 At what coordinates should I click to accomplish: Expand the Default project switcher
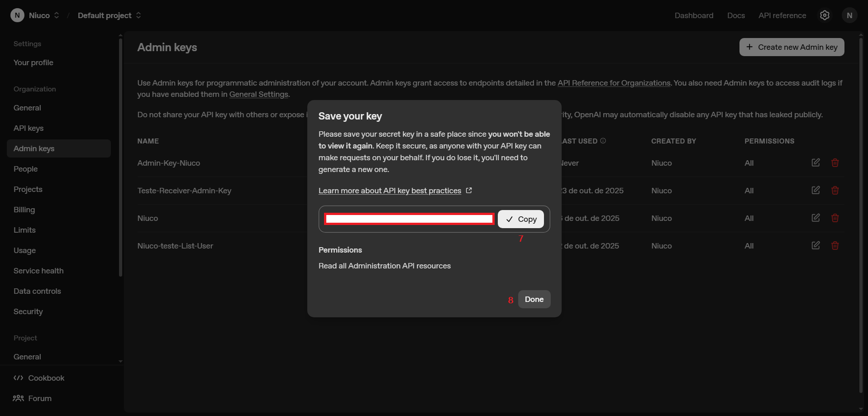point(138,15)
